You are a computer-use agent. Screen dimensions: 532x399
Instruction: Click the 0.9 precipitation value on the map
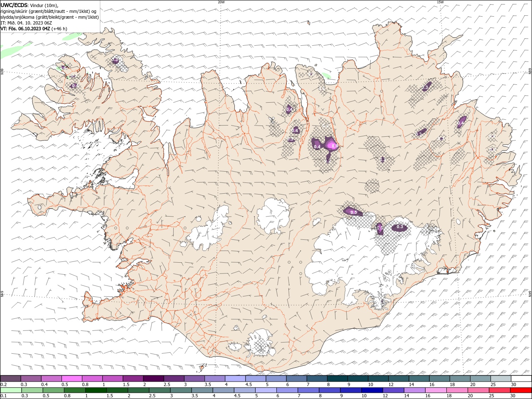click(335, 147)
